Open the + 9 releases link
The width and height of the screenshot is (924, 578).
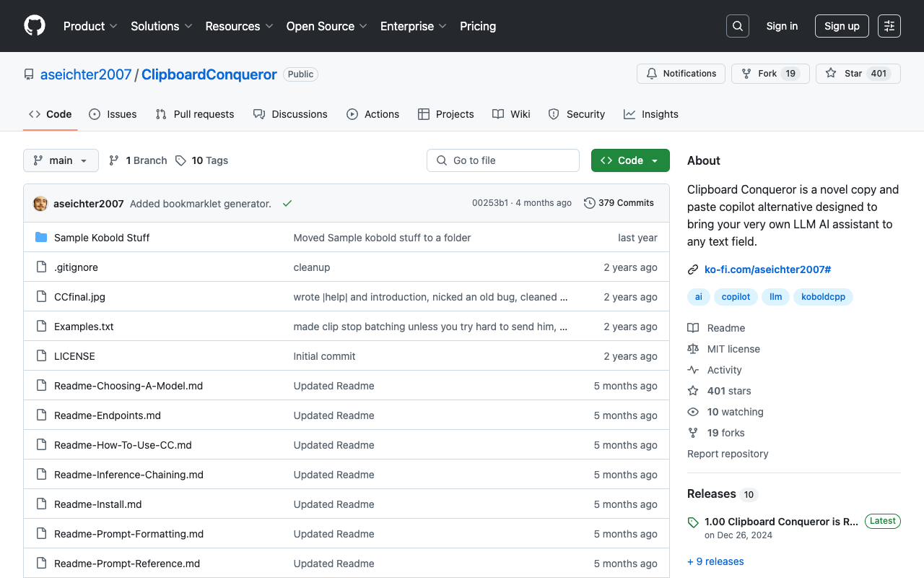point(715,561)
